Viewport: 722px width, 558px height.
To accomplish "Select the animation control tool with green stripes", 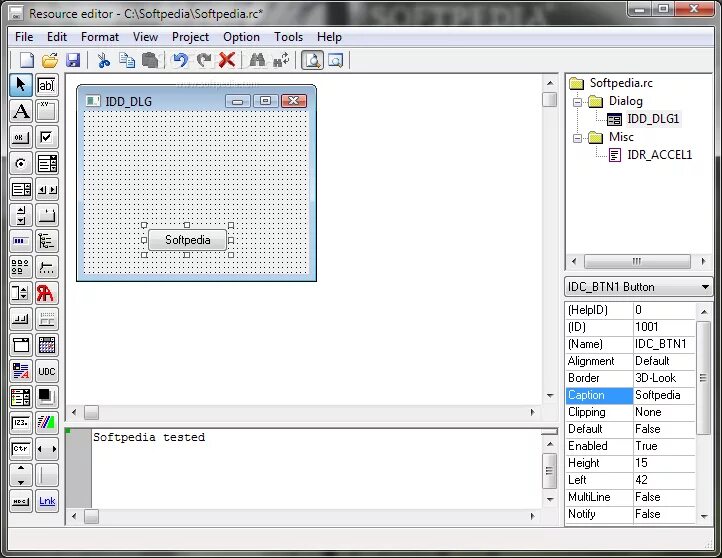I will 47,423.
